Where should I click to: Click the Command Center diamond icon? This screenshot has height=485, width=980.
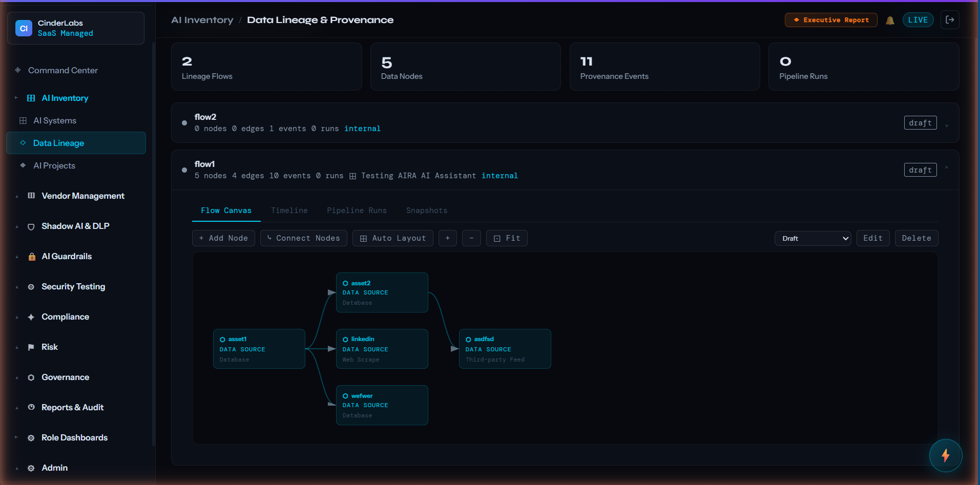18,70
